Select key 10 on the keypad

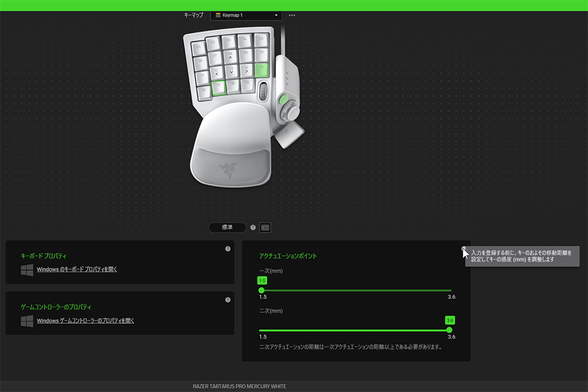coord(261,55)
